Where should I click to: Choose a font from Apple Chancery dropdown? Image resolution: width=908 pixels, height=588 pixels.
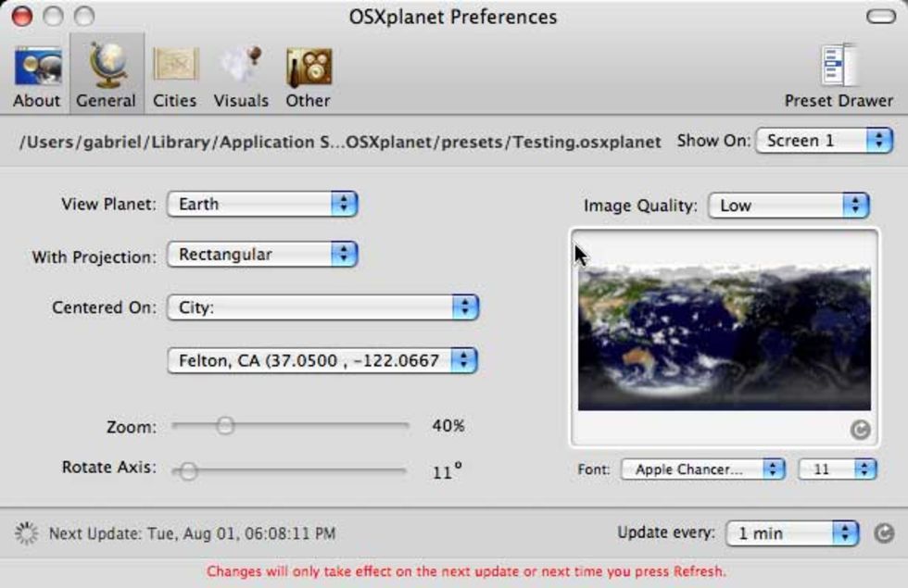pos(702,469)
